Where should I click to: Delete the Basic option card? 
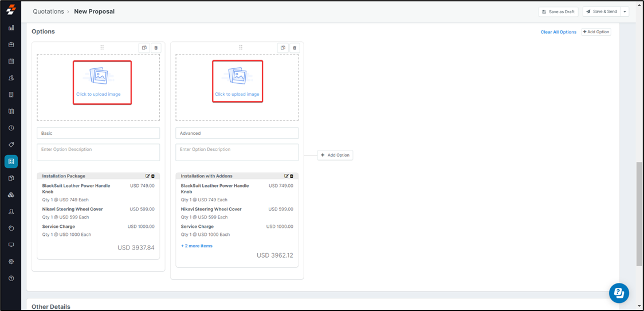point(156,48)
